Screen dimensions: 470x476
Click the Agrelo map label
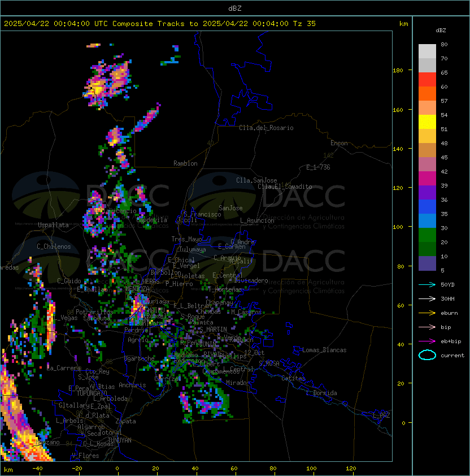click(138, 340)
